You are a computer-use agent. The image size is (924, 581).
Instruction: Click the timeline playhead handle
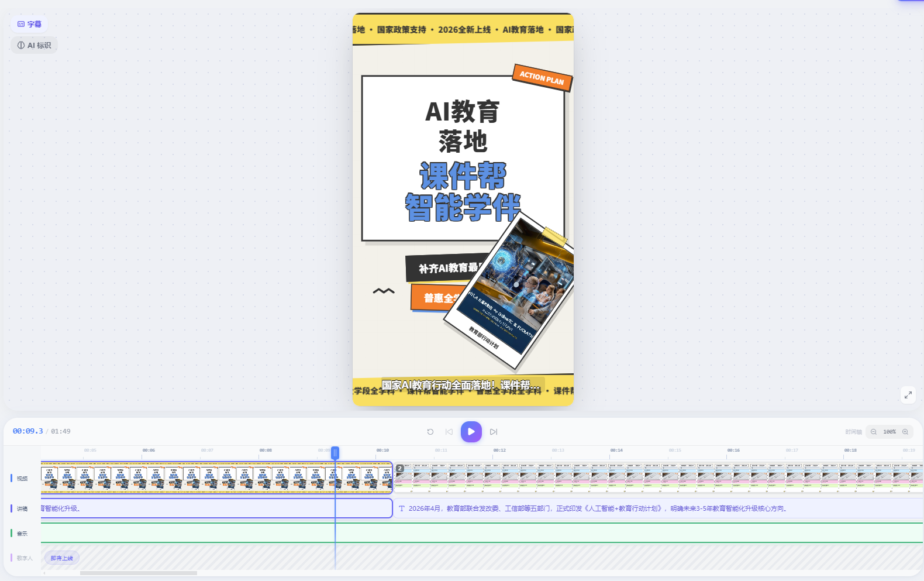click(x=335, y=453)
